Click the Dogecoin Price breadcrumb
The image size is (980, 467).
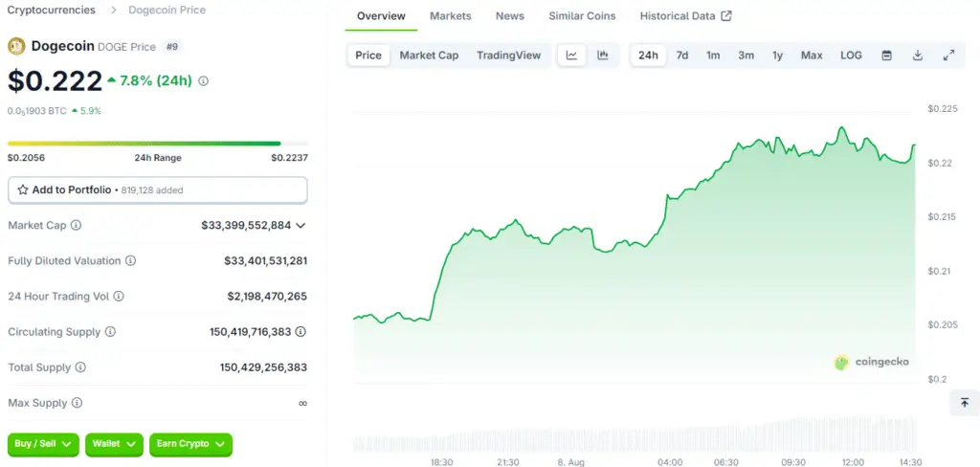167,10
